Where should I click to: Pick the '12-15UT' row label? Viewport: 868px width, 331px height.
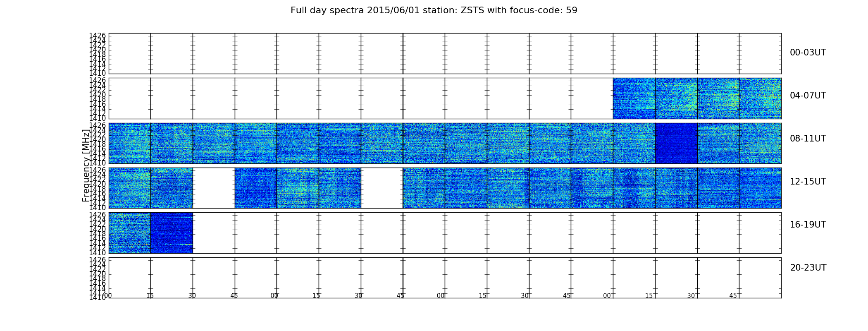pos(808,182)
